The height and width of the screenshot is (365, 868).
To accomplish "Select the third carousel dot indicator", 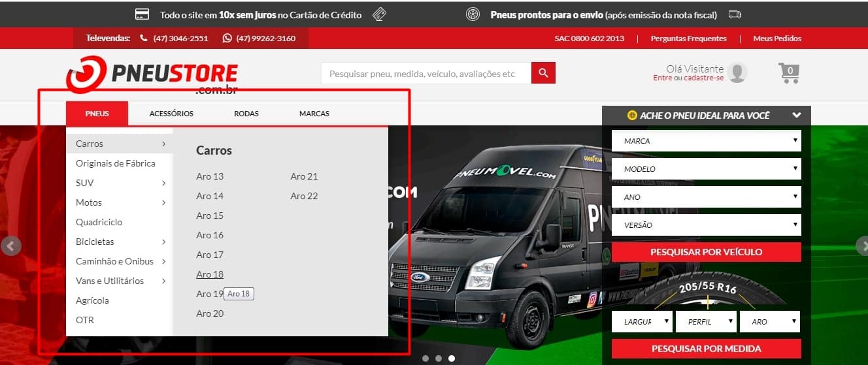I will click(452, 358).
